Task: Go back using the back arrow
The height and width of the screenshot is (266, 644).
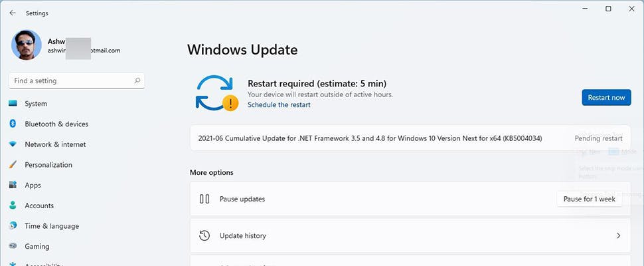Action: [13, 13]
